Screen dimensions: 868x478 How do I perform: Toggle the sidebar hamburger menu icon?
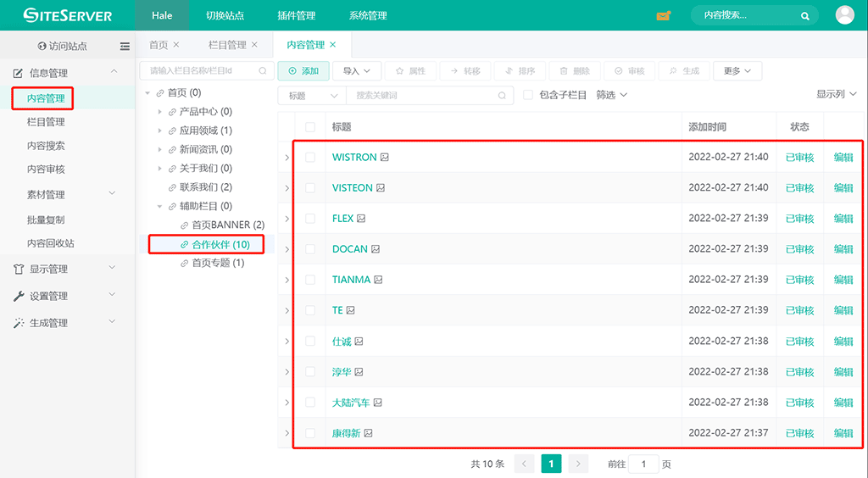tap(125, 47)
